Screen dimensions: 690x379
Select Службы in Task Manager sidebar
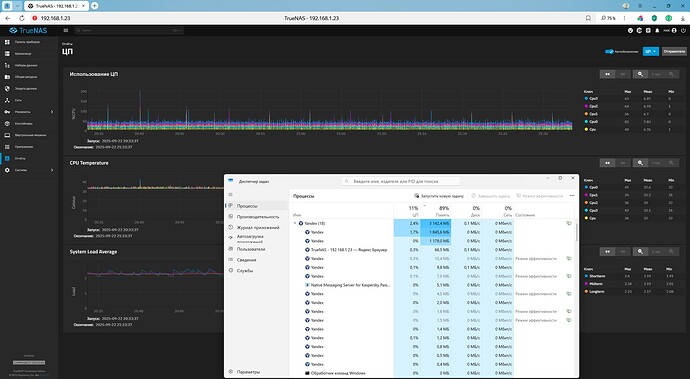(x=257, y=271)
